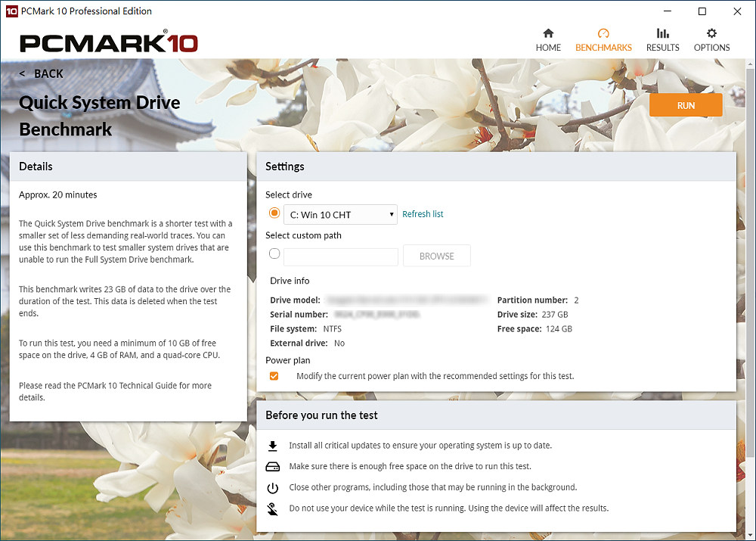Click the Results bar chart icon
Viewport: 756px width, 541px height.
(x=662, y=33)
